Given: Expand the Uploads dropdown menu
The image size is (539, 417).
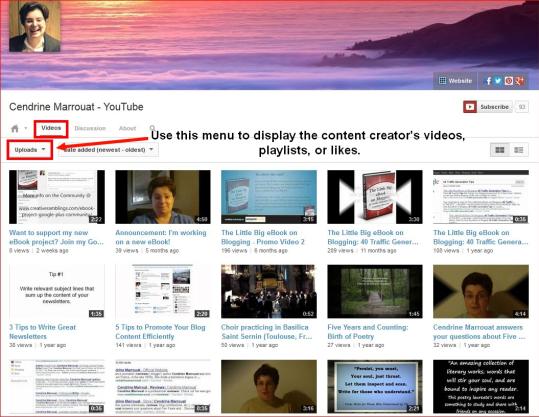Looking at the screenshot, I should click(30, 150).
